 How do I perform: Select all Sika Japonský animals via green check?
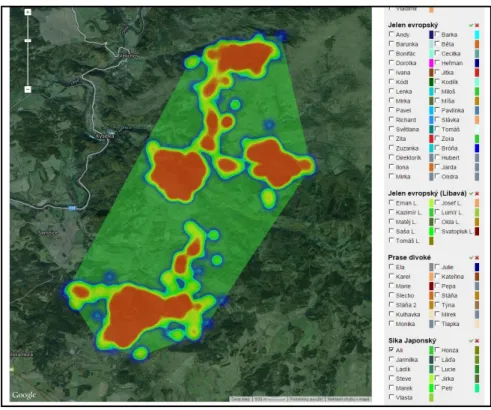coord(471,341)
